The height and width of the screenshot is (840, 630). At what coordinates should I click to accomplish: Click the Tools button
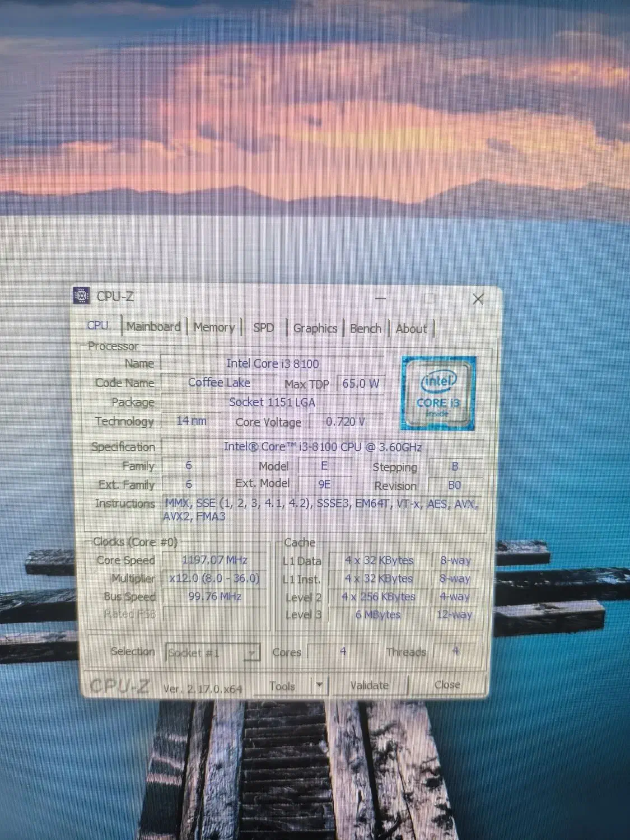[282, 685]
